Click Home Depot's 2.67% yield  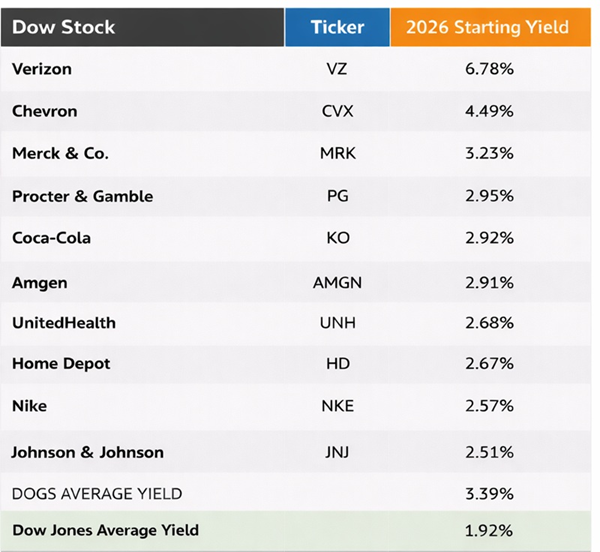(x=489, y=364)
